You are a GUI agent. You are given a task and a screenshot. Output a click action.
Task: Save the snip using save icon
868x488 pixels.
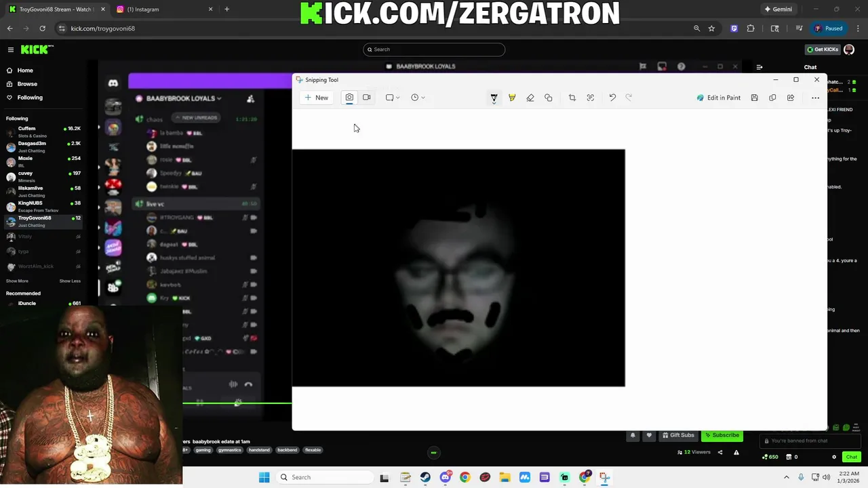pos(754,98)
